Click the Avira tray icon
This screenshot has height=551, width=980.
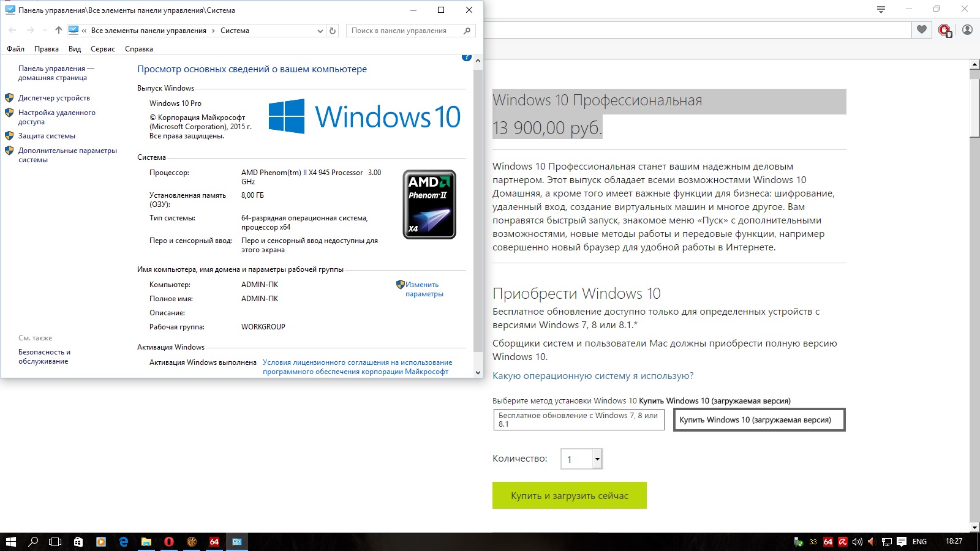pyautogui.click(x=843, y=542)
